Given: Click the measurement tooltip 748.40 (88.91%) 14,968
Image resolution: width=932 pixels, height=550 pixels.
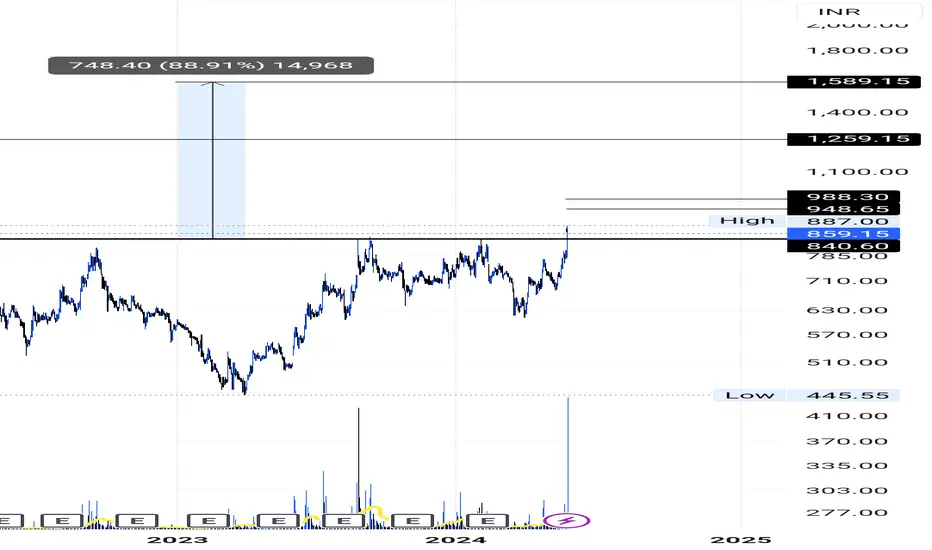Looking at the screenshot, I should pyautogui.click(x=211, y=65).
